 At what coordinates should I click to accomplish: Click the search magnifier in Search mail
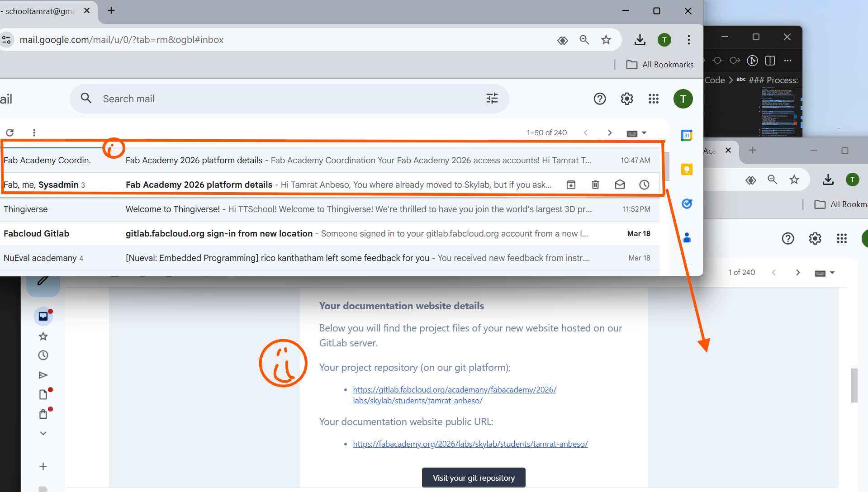(x=86, y=98)
